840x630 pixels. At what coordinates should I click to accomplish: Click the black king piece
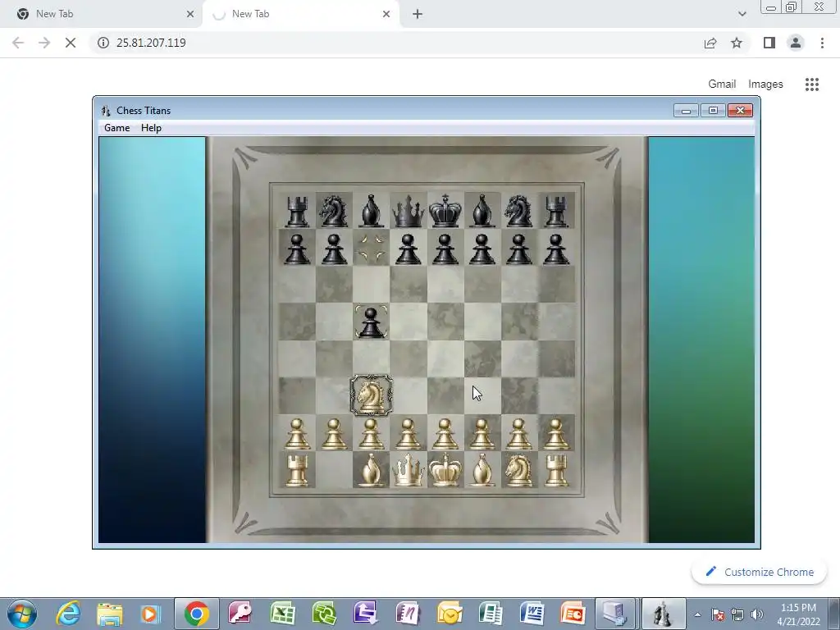445,211
